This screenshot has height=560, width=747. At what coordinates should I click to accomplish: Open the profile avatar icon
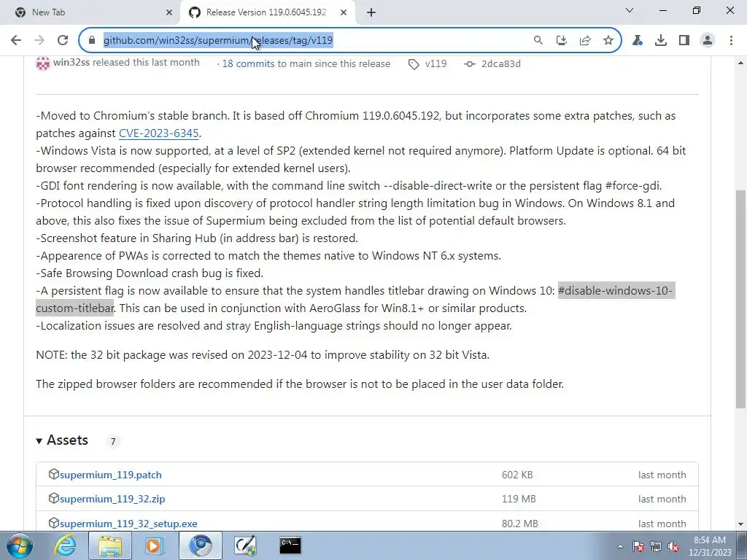click(x=708, y=41)
